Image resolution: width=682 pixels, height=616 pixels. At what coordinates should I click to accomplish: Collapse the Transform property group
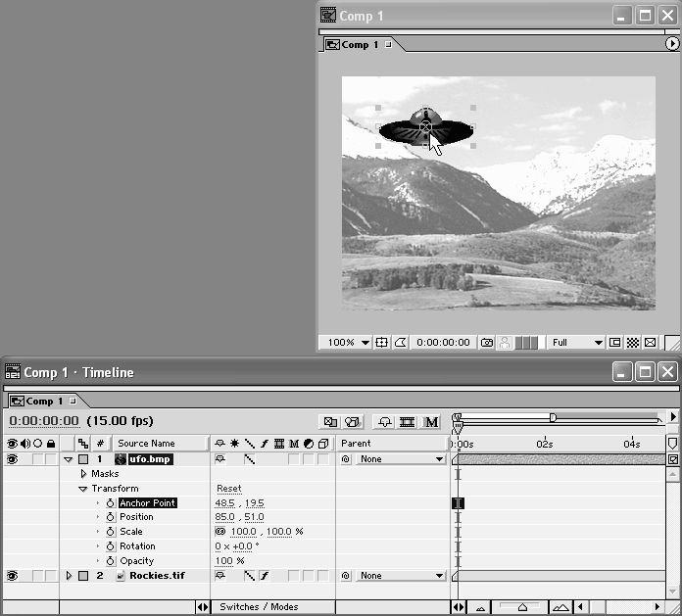tap(83, 489)
